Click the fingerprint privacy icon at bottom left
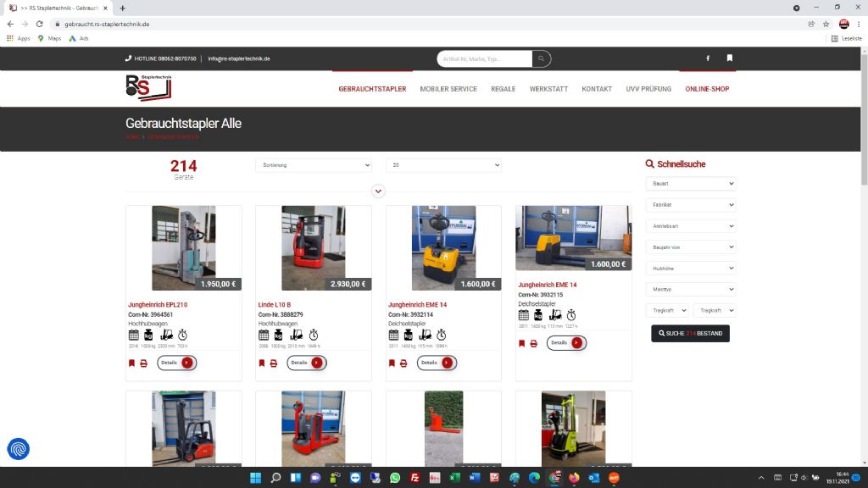 pyautogui.click(x=19, y=449)
